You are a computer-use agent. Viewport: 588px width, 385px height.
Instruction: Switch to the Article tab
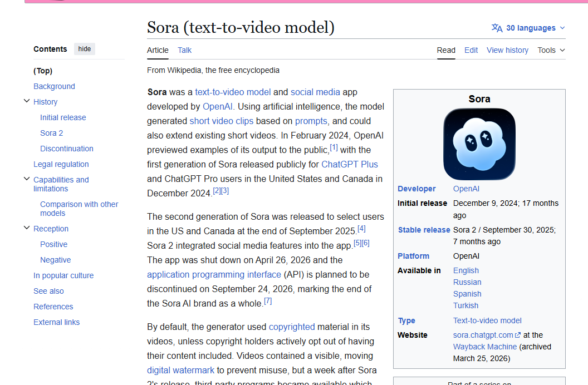158,50
